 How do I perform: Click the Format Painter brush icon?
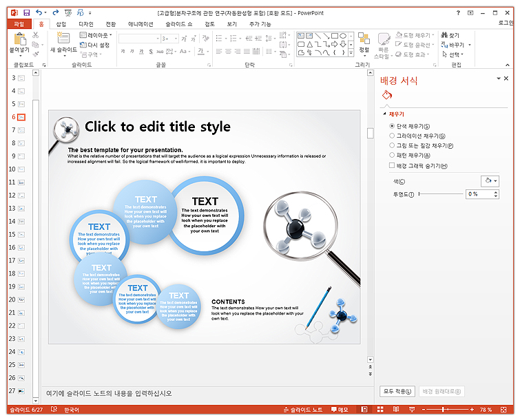pyautogui.click(x=36, y=54)
